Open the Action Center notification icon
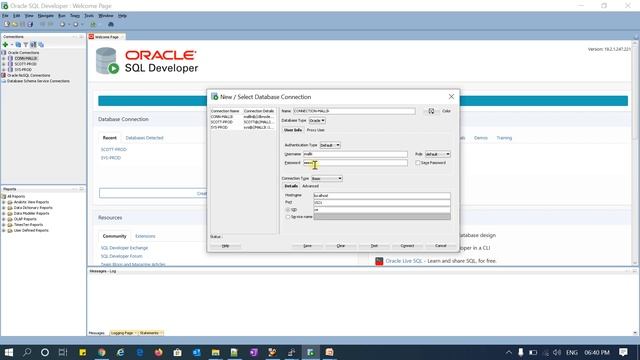 pos(623,352)
